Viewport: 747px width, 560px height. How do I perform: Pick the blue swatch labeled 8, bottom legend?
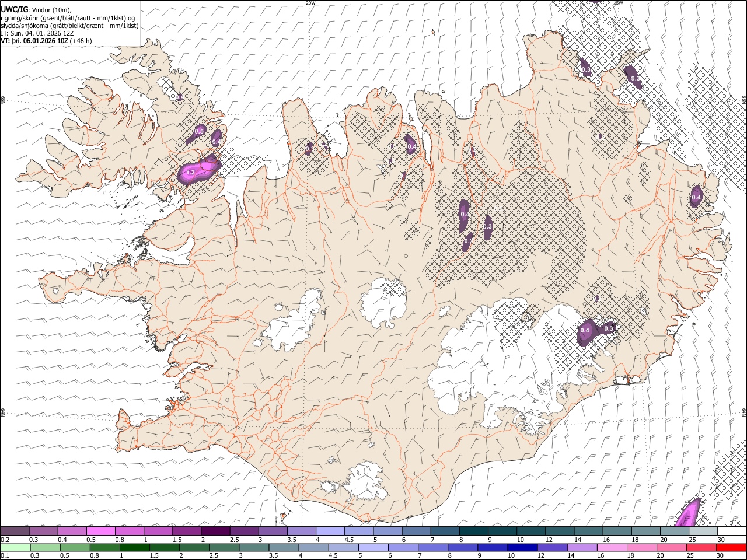(463, 548)
